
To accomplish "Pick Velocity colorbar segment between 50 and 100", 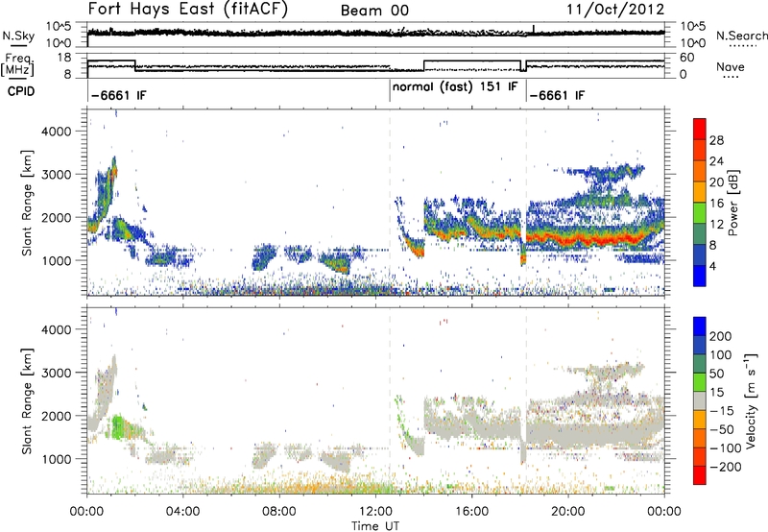I will click(x=700, y=364).
